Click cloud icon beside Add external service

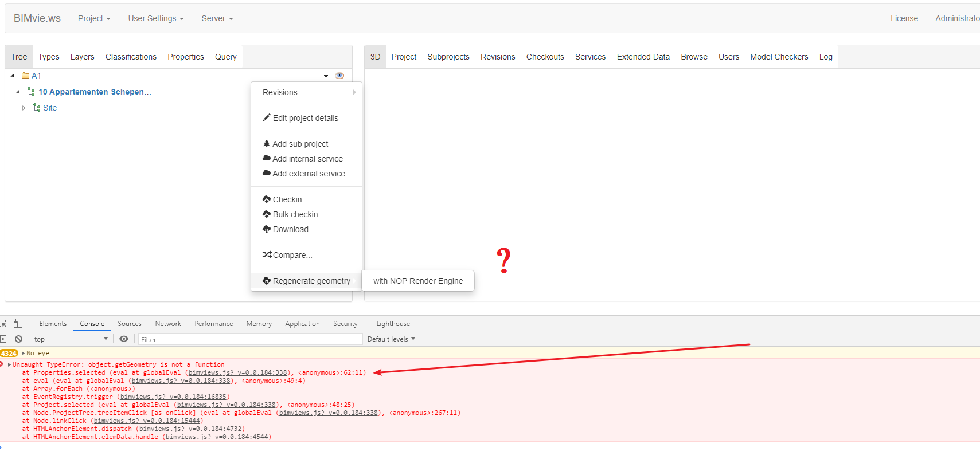267,173
